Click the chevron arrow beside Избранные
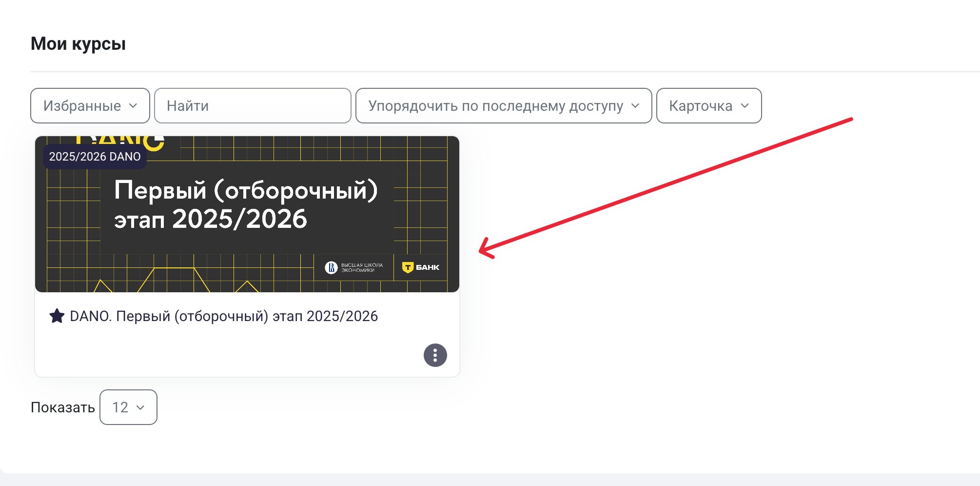Screen dimensions: 980x486 [x=133, y=106]
